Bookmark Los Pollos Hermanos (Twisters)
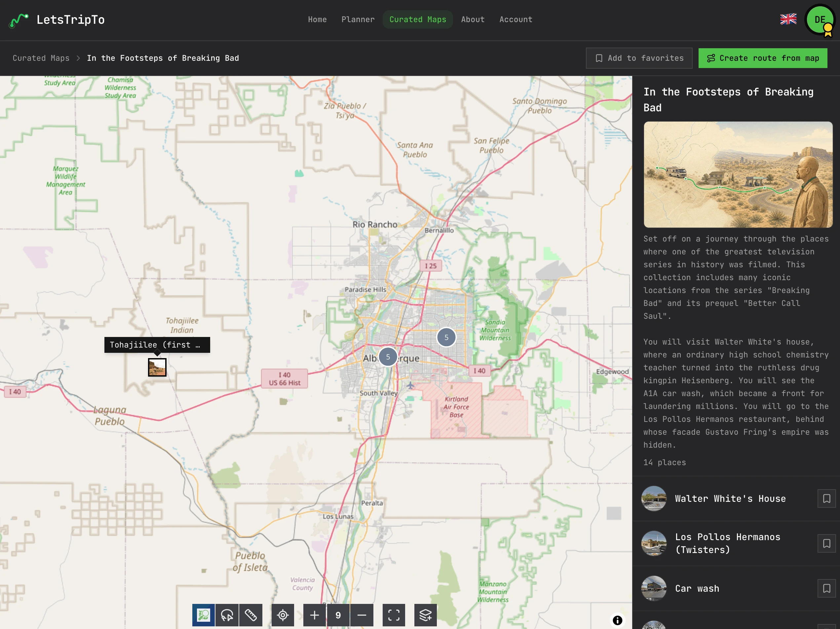 click(826, 543)
